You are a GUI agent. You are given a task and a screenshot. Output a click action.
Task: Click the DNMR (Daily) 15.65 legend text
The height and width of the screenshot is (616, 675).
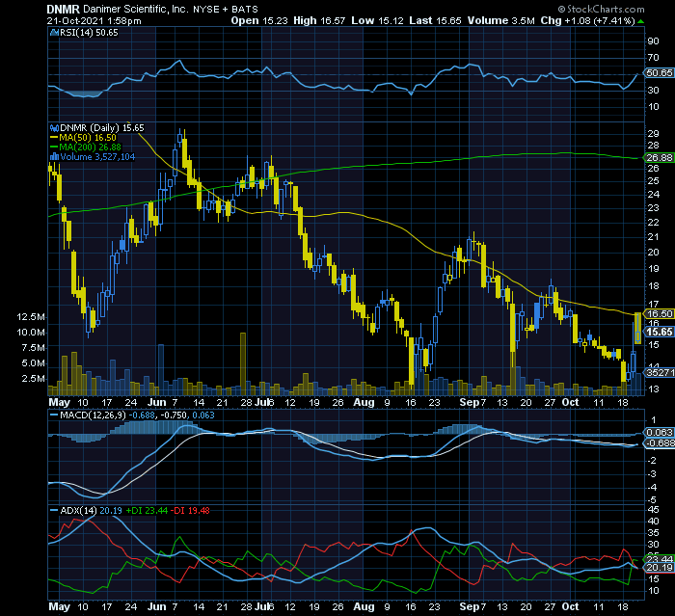(x=102, y=128)
